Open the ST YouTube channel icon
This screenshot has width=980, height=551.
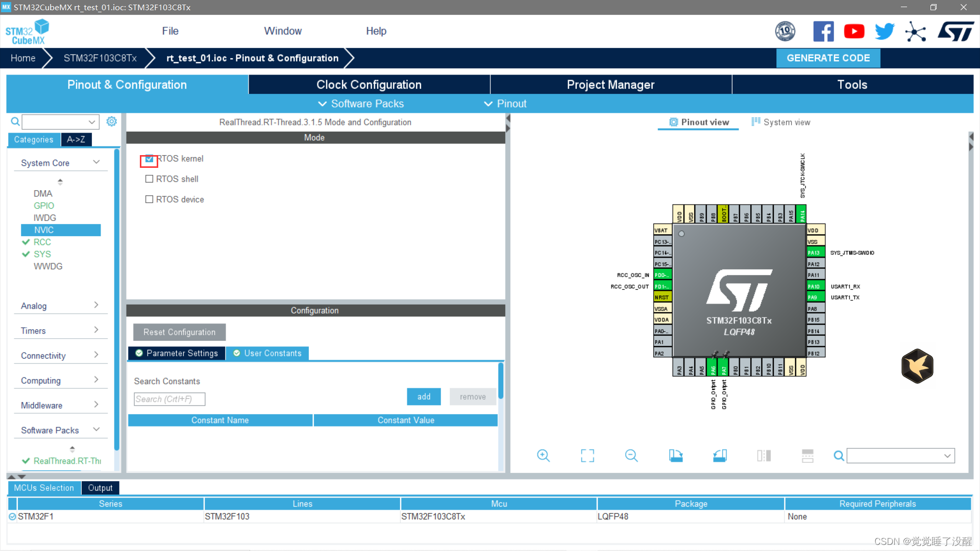(854, 32)
